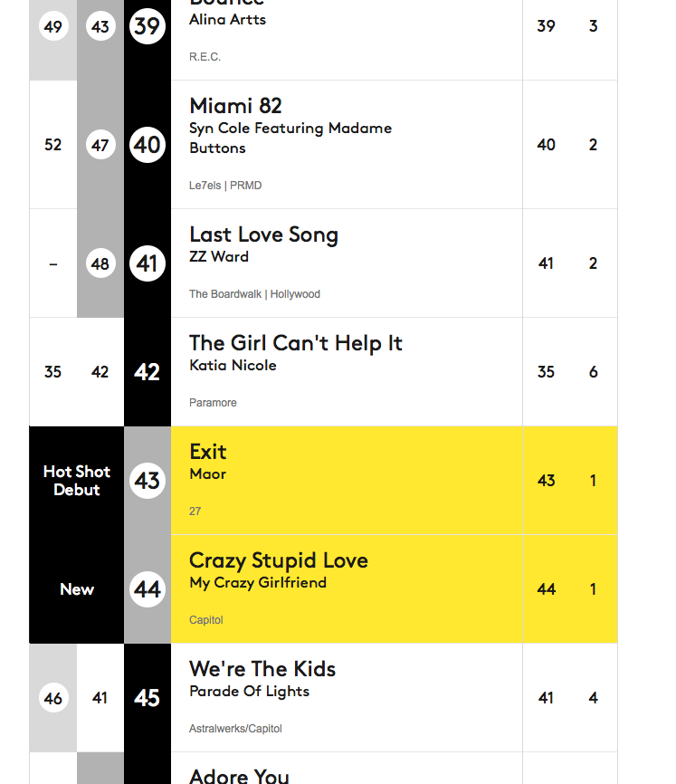Click the "Hot Shot Debut" label
676x784 pixels.
77,481
